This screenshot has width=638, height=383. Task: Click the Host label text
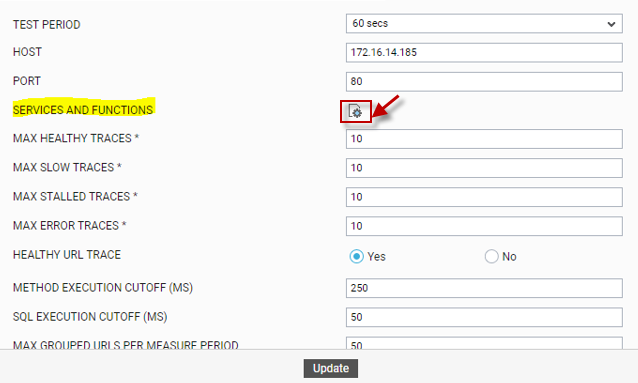[x=27, y=52]
